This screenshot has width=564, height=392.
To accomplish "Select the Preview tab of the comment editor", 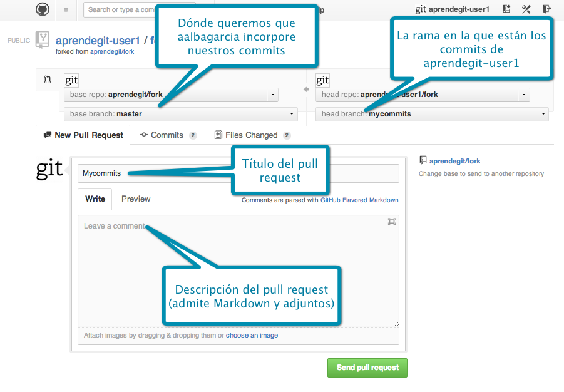I will click(136, 199).
